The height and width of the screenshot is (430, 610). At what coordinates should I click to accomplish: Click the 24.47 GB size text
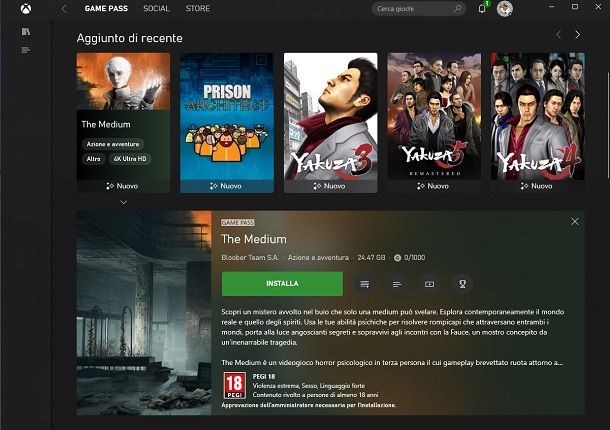pyautogui.click(x=371, y=258)
